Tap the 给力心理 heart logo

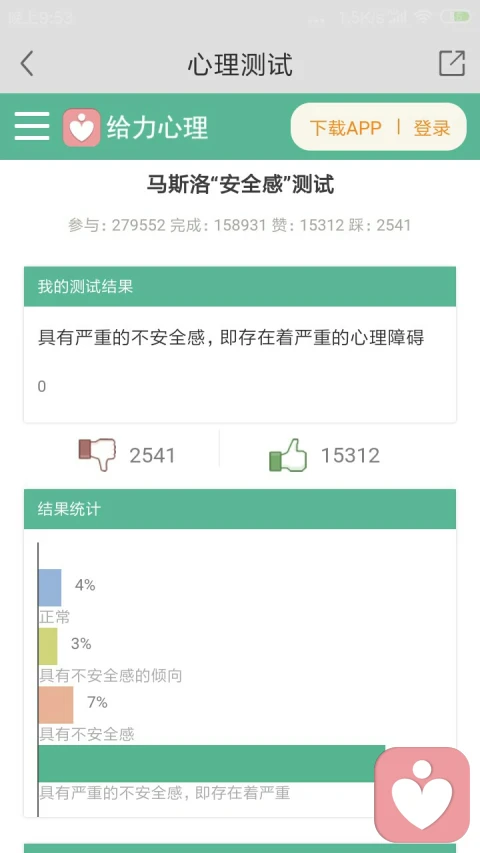pyautogui.click(x=82, y=127)
